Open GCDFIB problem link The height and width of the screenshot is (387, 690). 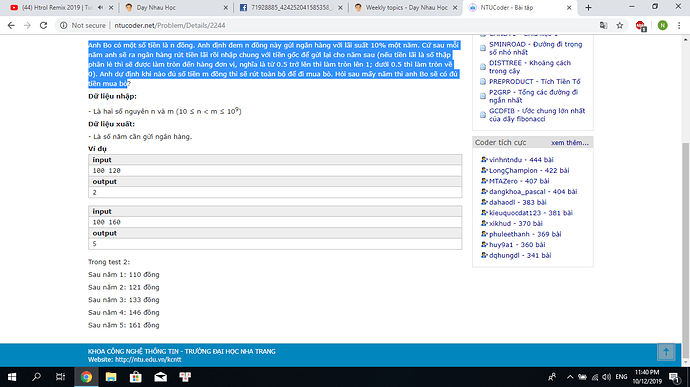(537, 115)
